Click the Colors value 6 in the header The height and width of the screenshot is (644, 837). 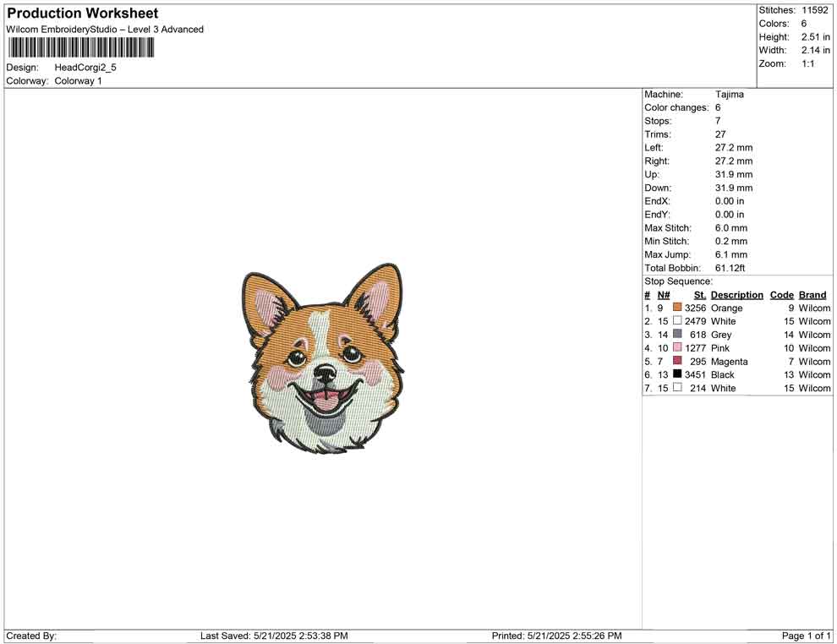click(x=804, y=24)
